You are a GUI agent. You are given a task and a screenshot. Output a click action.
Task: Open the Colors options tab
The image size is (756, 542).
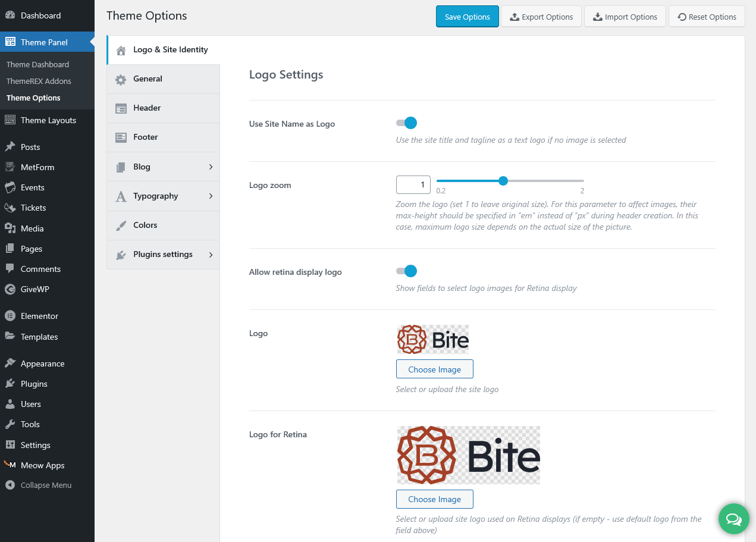tap(164, 225)
